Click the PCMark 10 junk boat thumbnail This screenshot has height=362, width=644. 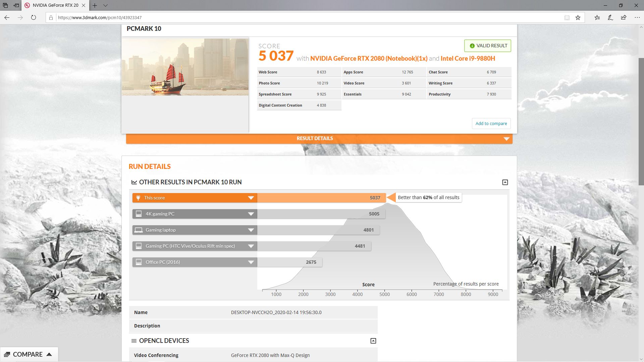(x=185, y=67)
